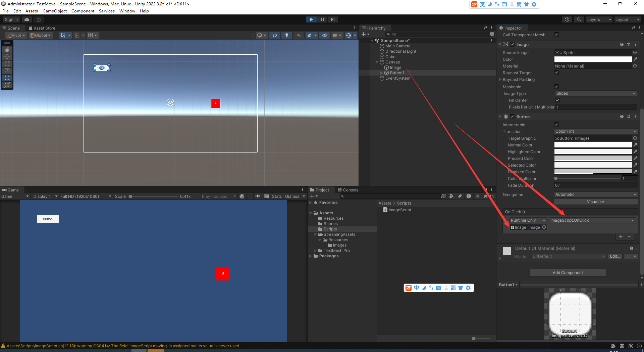The height and width of the screenshot is (352, 644).
Task: Open the Image Type dropdown showing Sliced
Action: click(x=595, y=93)
